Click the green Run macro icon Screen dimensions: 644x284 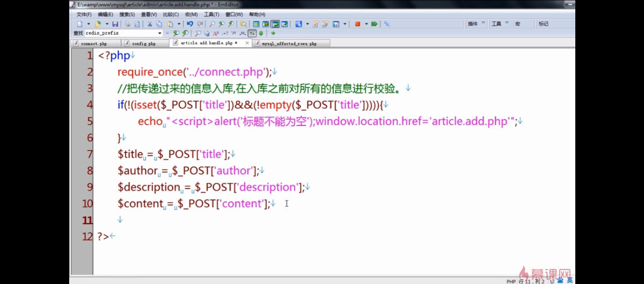click(374, 24)
